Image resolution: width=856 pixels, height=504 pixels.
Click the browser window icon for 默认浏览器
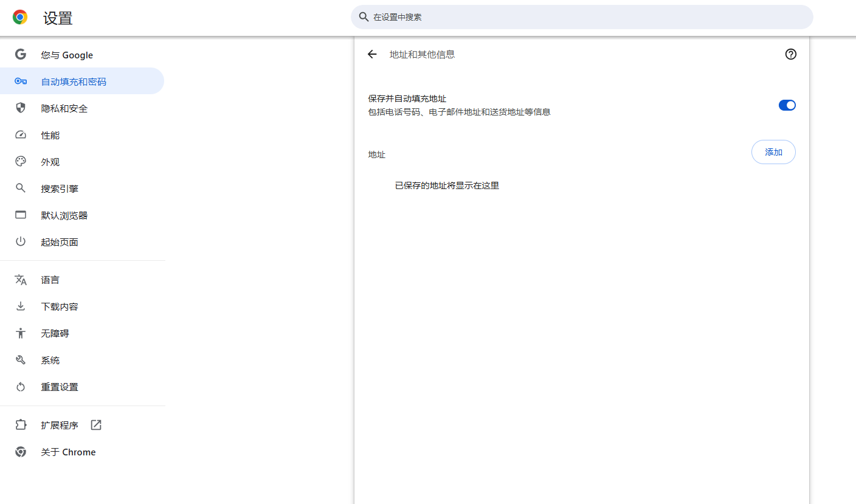coord(21,215)
